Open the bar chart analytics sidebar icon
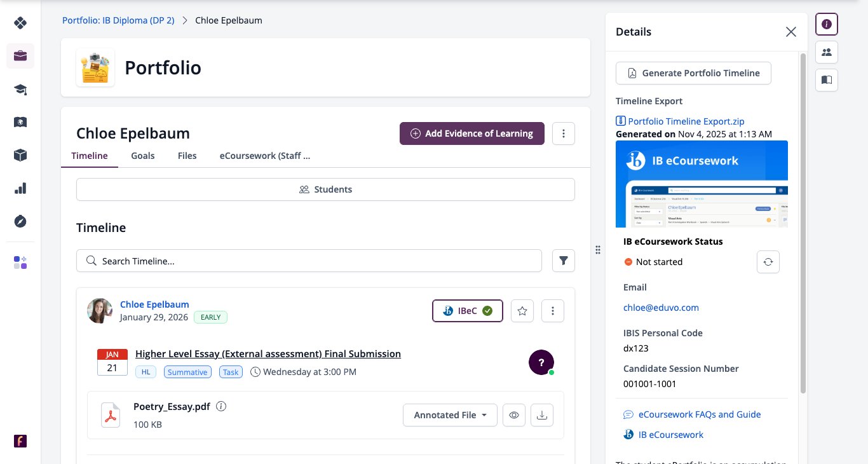 point(20,188)
